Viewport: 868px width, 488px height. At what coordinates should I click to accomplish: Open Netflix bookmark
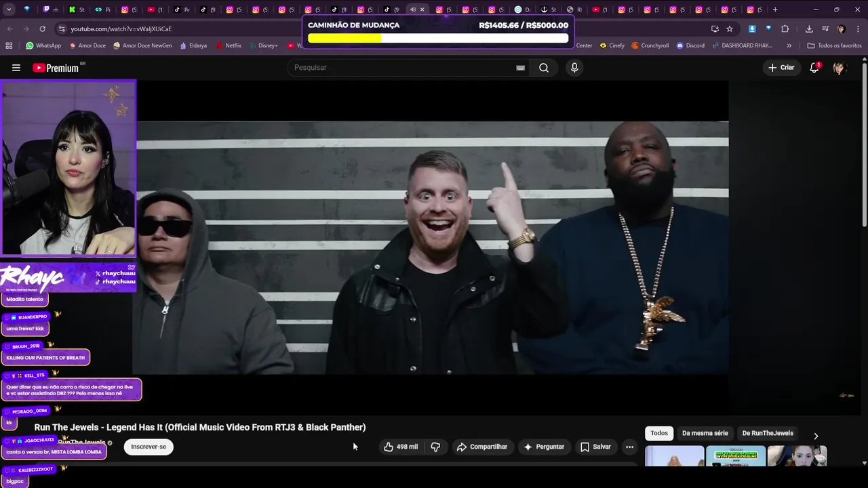pyautogui.click(x=229, y=45)
